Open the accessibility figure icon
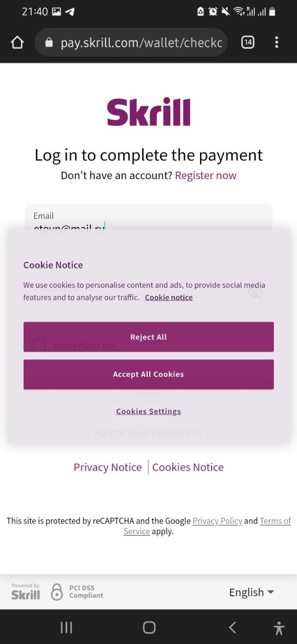Image resolution: width=297 pixels, height=644 pixels. pyautogui.click(x=279, y=628)
